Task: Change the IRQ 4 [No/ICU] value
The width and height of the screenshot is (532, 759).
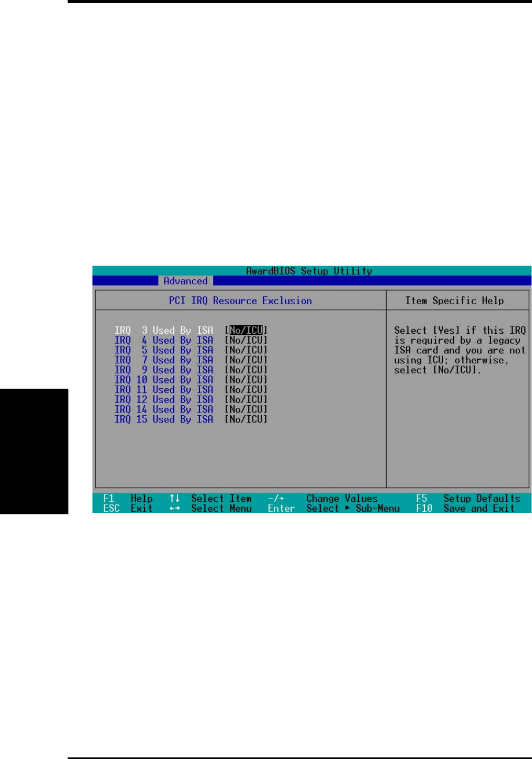Action: (246, 340)
